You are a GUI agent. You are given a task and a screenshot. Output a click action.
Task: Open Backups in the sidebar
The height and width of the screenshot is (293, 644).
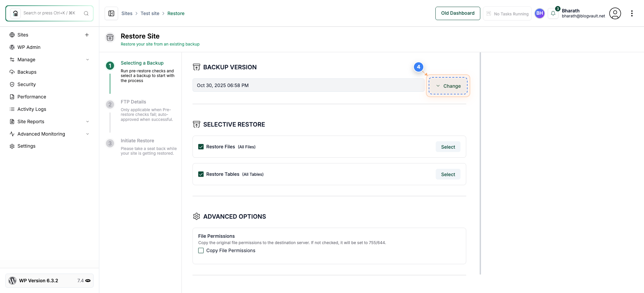pos(27,72)
